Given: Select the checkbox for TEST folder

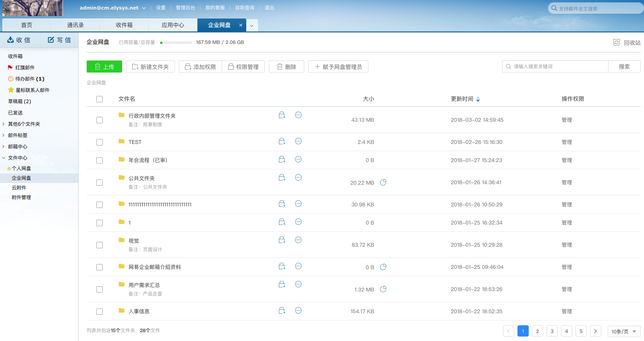Looking at the screenshot, I should click(x=100, y=142).
